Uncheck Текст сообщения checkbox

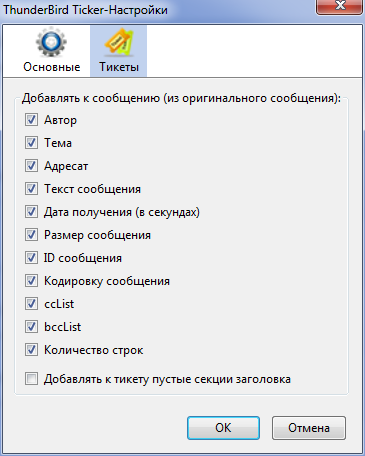(x=31, y=189)
